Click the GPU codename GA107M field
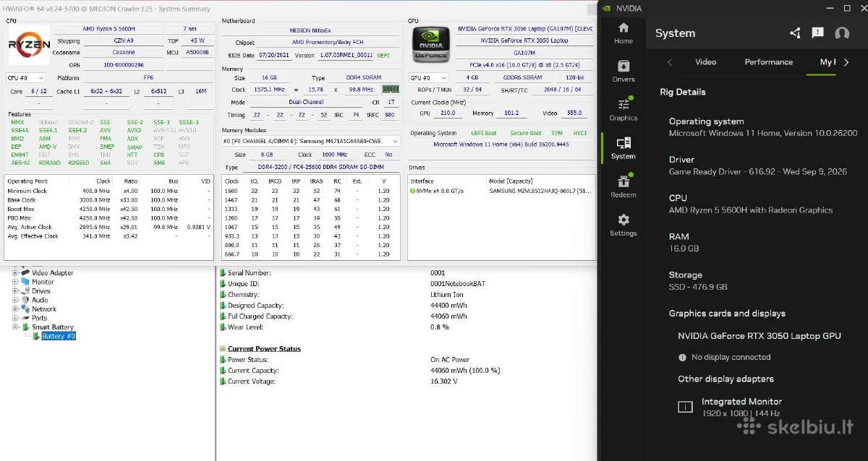This screenshot has height=461, width=868. coord(524,53)
